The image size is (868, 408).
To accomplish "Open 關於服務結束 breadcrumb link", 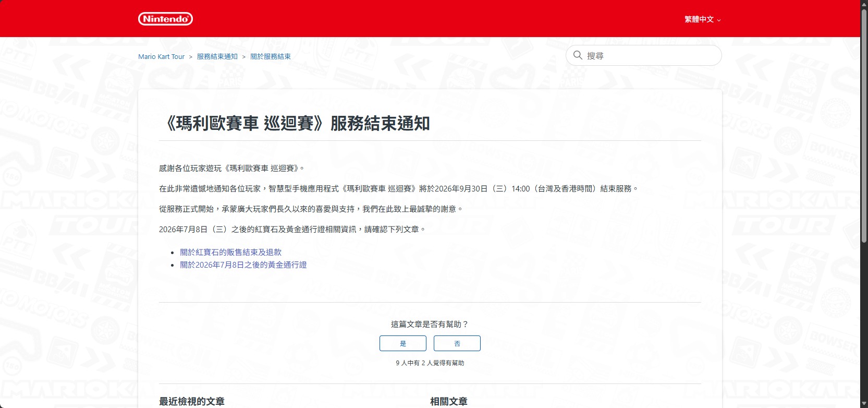I will click(271, 56).
